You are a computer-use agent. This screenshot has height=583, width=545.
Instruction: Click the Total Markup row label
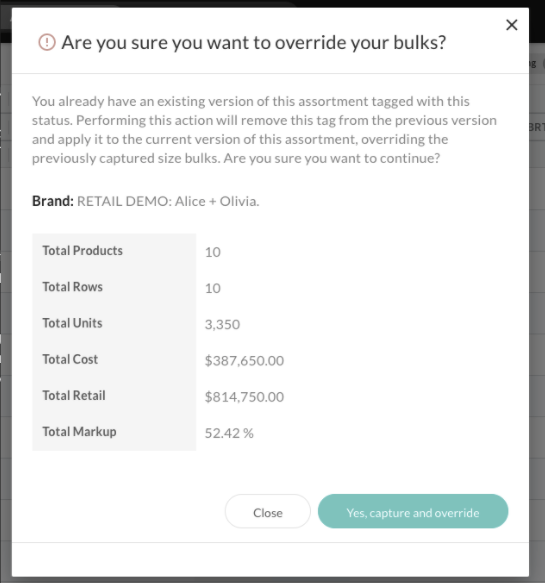pyautogui.click(x=79, y=432)
